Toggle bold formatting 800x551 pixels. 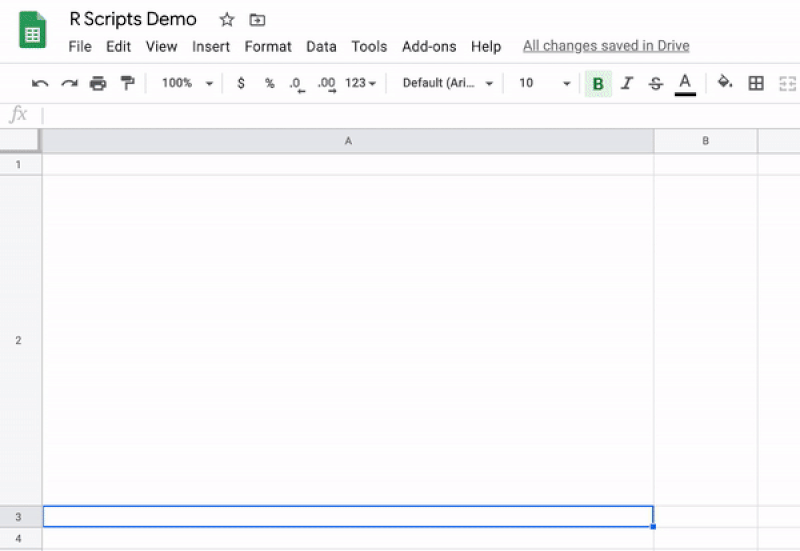coord(598,84)
